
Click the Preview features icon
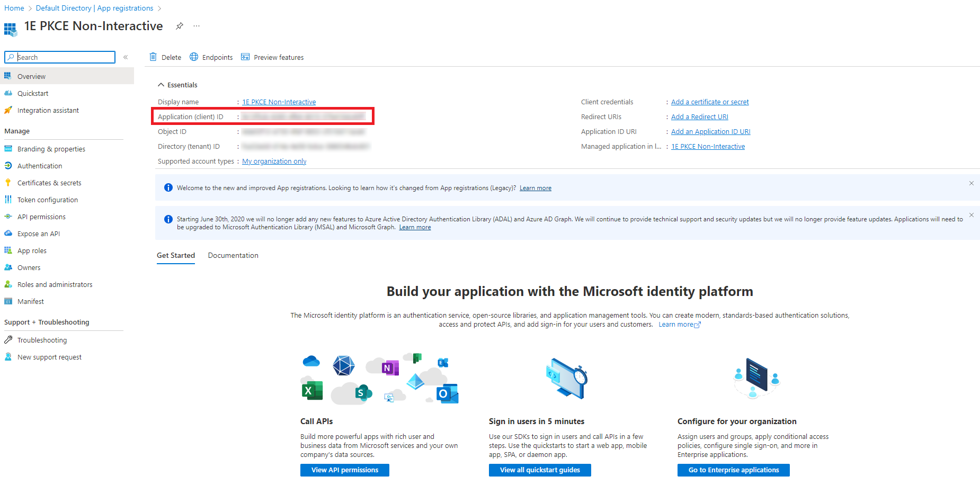pyautogui.click(x=245, y=57)
